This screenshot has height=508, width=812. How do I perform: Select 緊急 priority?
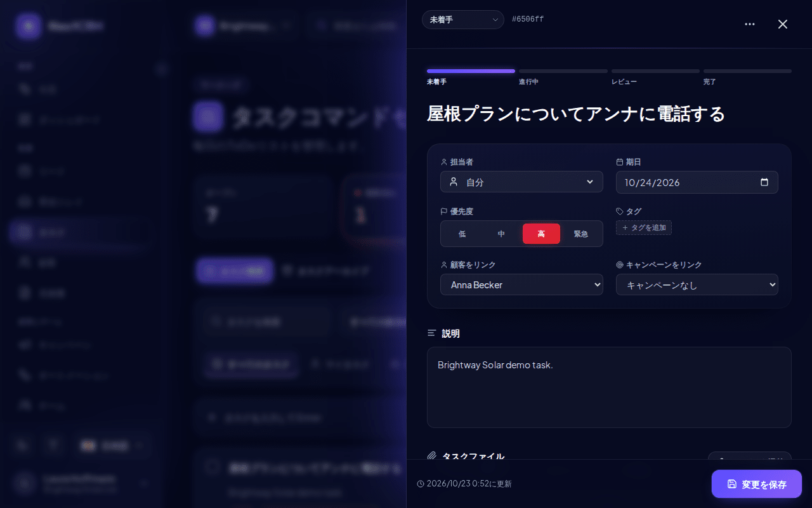coord(580,234)
